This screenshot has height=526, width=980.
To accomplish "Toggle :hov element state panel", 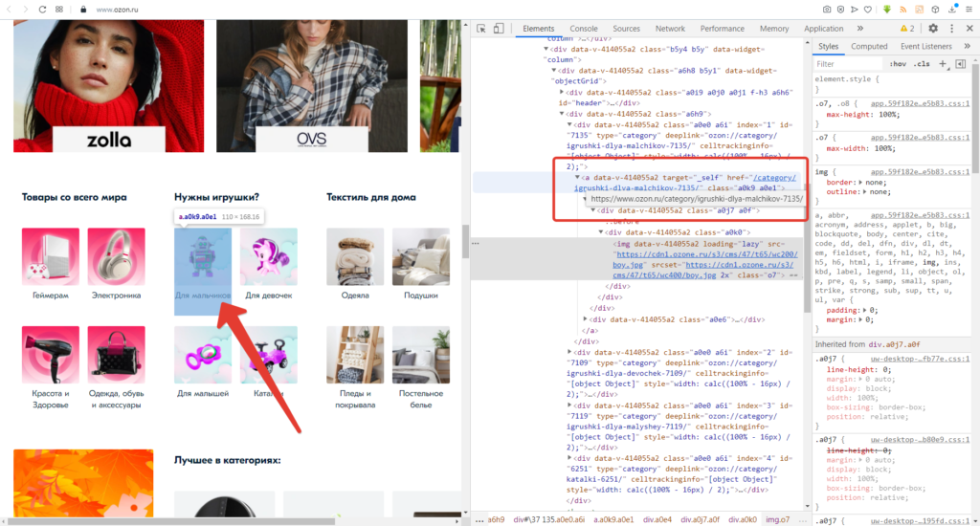I will click(x=898, y=64).
